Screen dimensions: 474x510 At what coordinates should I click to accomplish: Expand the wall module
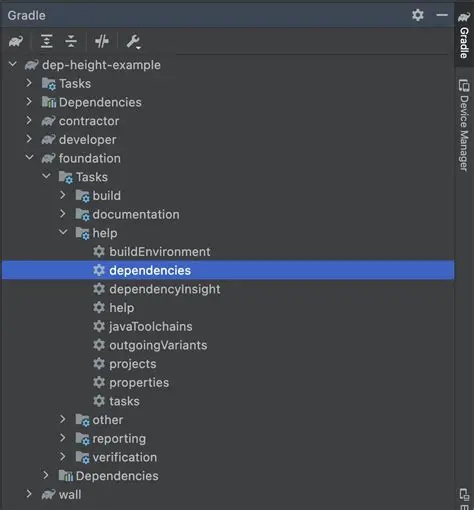(29, 494)
